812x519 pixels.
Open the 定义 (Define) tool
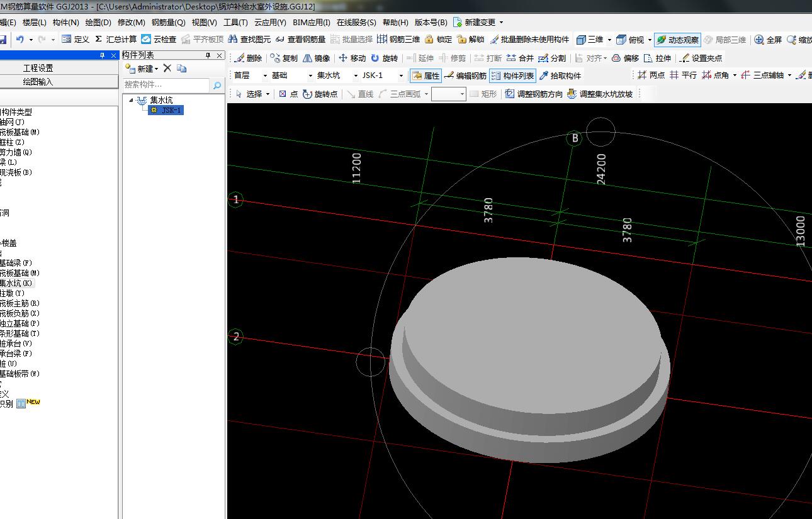tap(76, 39)
